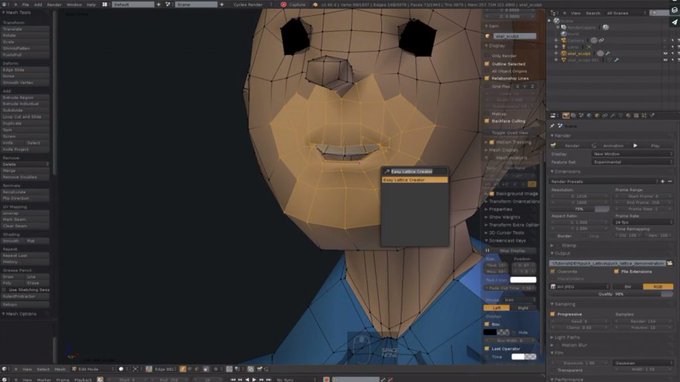The image size is (680, 382).
Task: Click the black Box color swatch
Action: (x=490, y=332)
